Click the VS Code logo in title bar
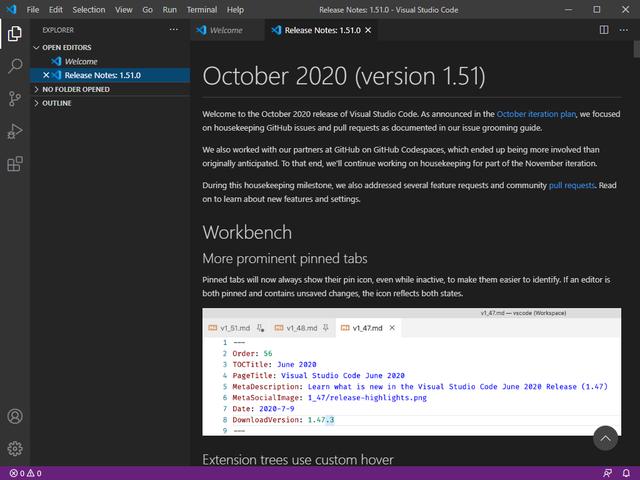 tap(11, 9)
